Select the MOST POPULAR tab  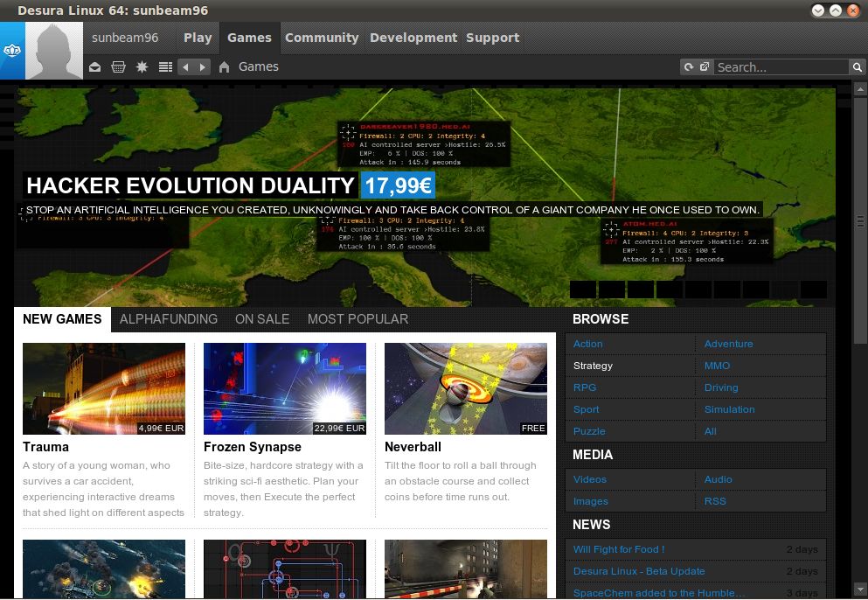coord(358,319)
